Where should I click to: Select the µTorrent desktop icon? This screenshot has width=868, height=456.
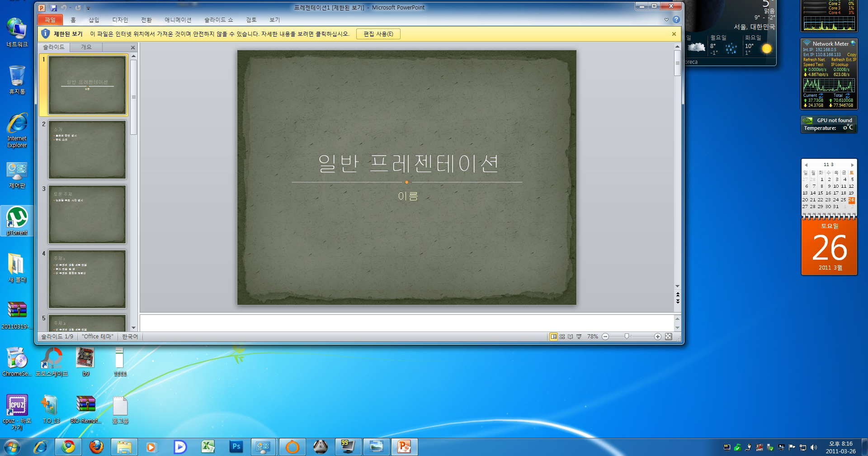click(17, 221)
